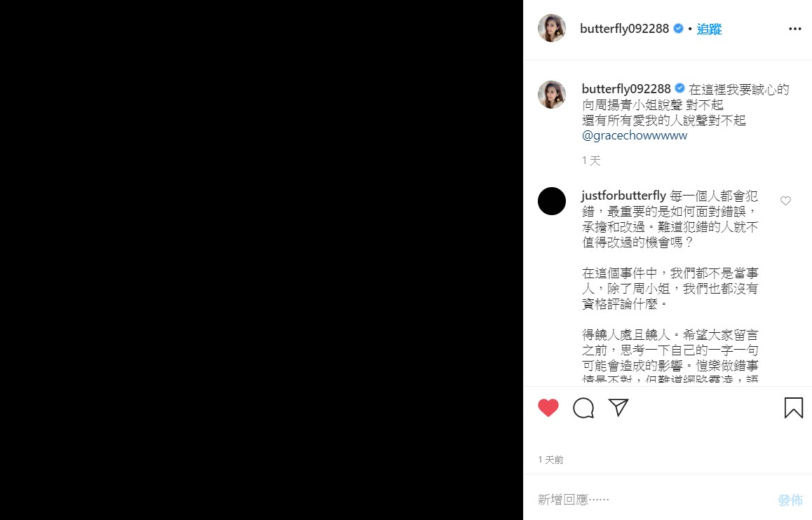This screenshot has width=812, height=520.
Task: Click the 追蹤 follow button
Action: [x=709, y=29]
